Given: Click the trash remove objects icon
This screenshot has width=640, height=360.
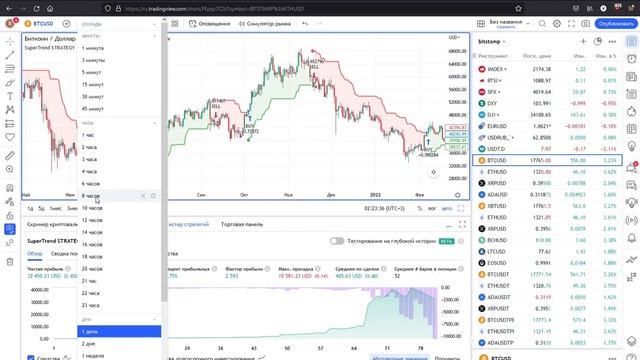Looking at the screenshot, I should pyautogui.click(x=10, y=262).
